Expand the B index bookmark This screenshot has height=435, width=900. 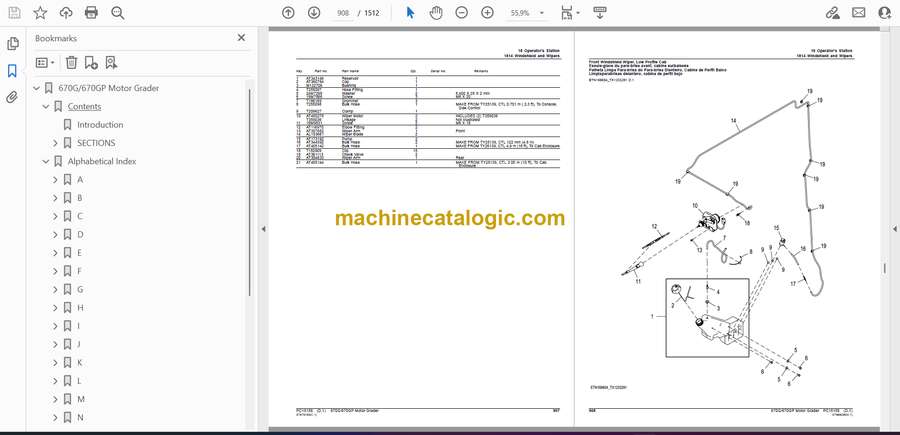pyautogui.click(x=55, y=198)
